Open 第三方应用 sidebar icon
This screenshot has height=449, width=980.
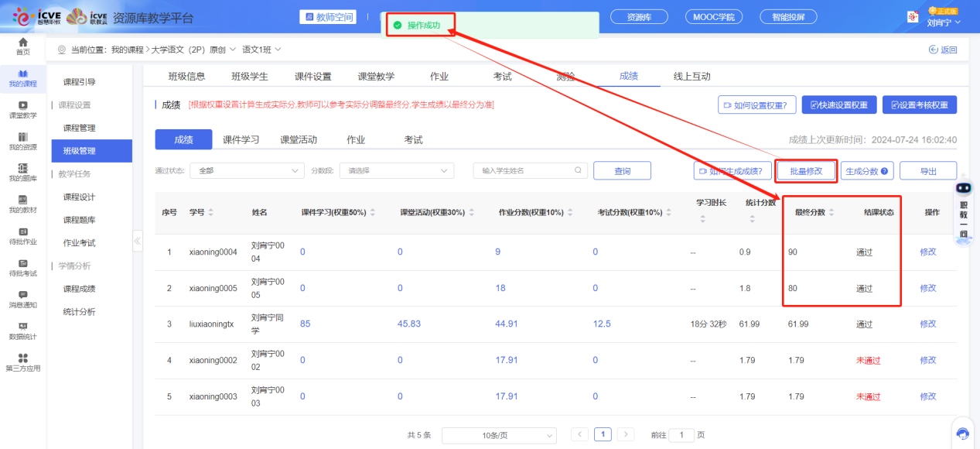(x=23, y=362)
